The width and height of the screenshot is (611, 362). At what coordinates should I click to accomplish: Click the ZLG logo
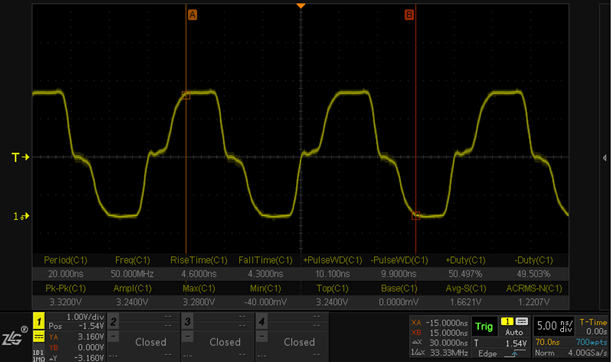(x=14, y=337)
